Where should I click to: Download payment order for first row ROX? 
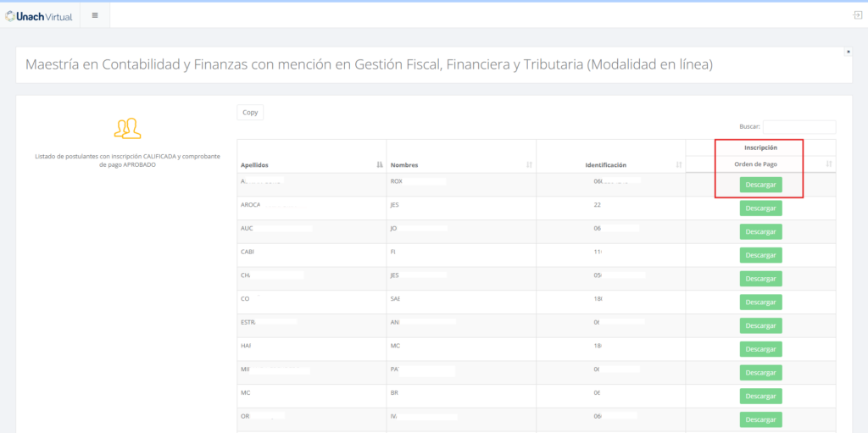click(x=760, y=185)
